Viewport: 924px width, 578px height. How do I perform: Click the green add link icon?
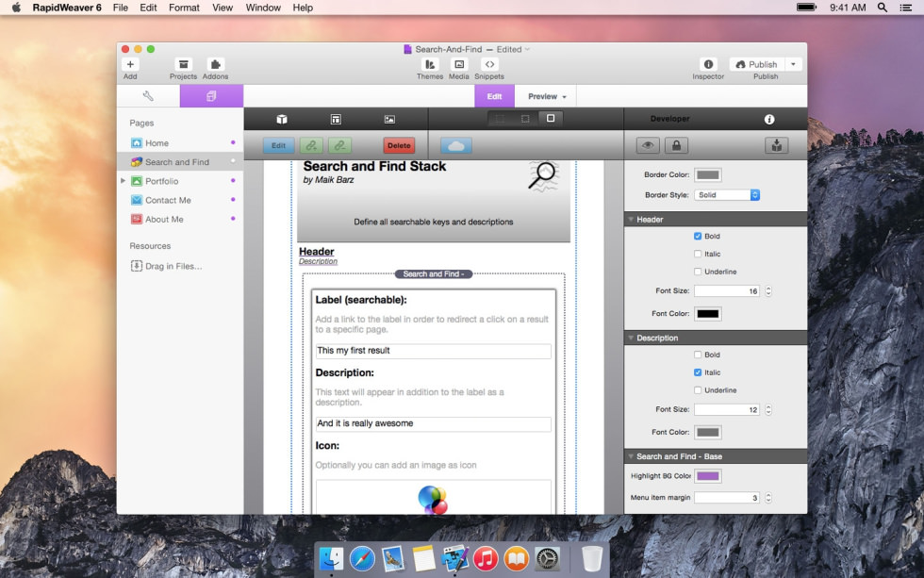point(311,145)
